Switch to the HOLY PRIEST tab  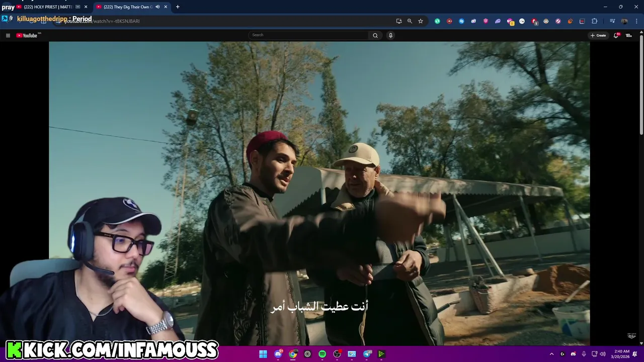click(48, 7)
